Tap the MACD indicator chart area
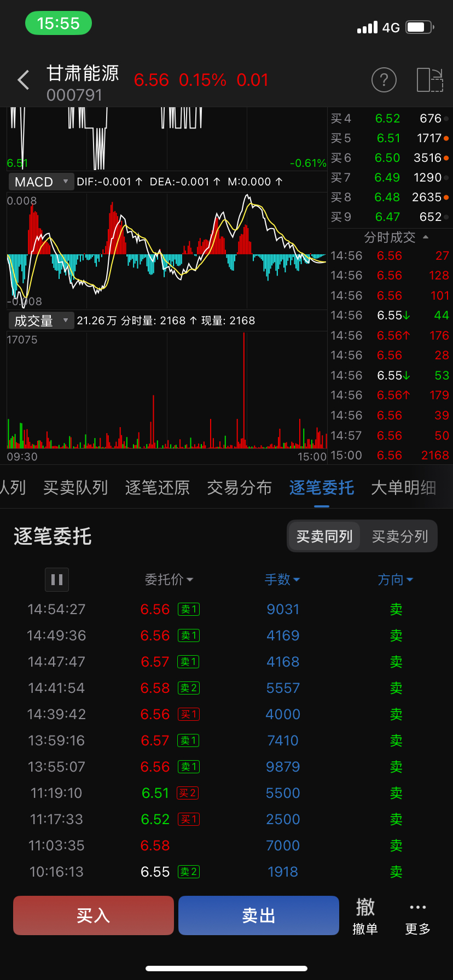This screenshot has width=453, height=980. [x=167, y=250]
